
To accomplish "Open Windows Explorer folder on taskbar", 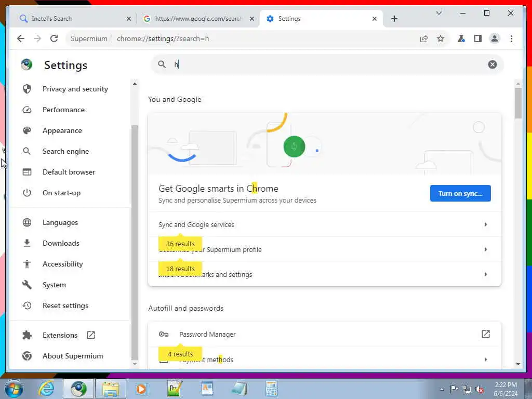I will [111, 389].
